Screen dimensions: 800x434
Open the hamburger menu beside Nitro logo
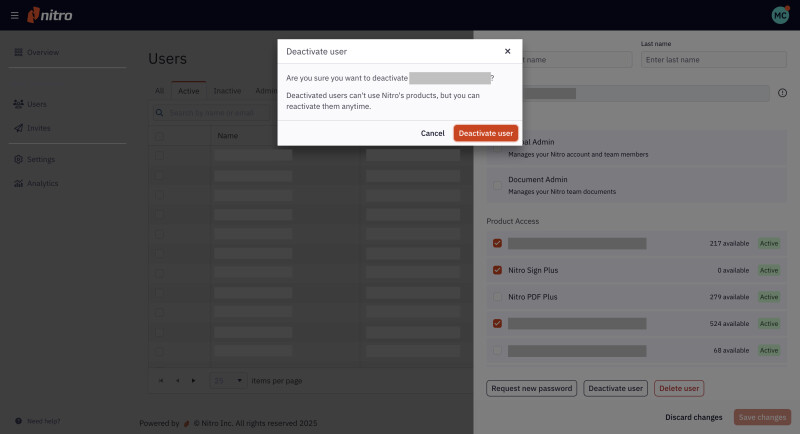tap(14, 15)
